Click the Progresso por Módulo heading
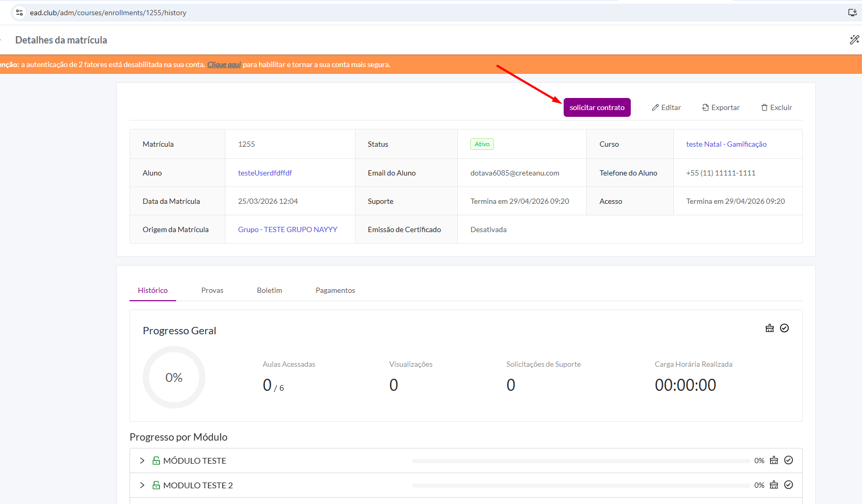The height and width of the screenshot is (504, 862). click(178, 437)
